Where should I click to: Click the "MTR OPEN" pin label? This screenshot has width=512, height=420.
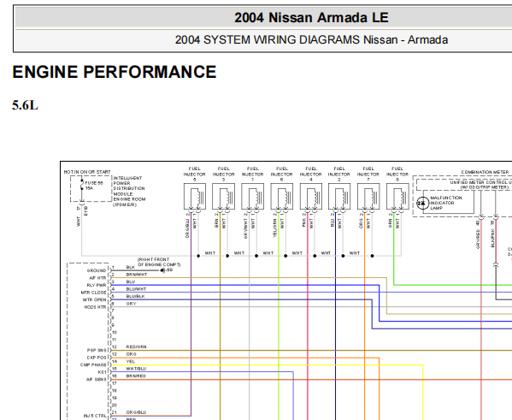point(94,299)
